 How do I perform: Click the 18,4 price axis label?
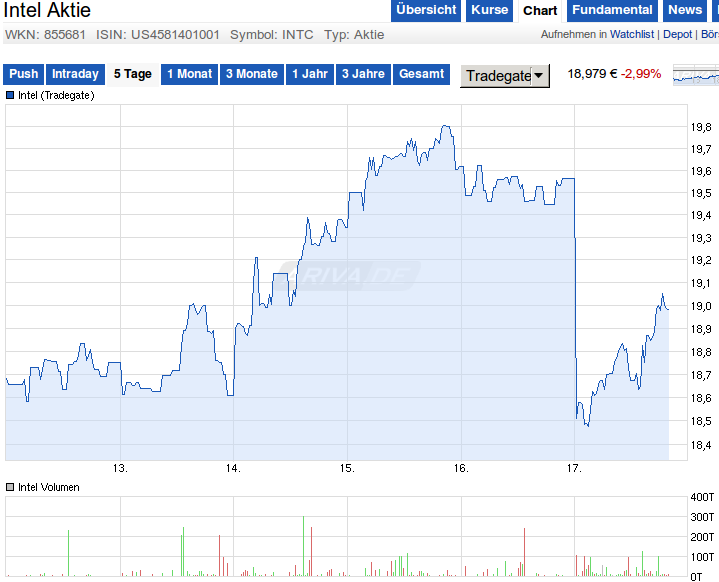click(701, 444)
